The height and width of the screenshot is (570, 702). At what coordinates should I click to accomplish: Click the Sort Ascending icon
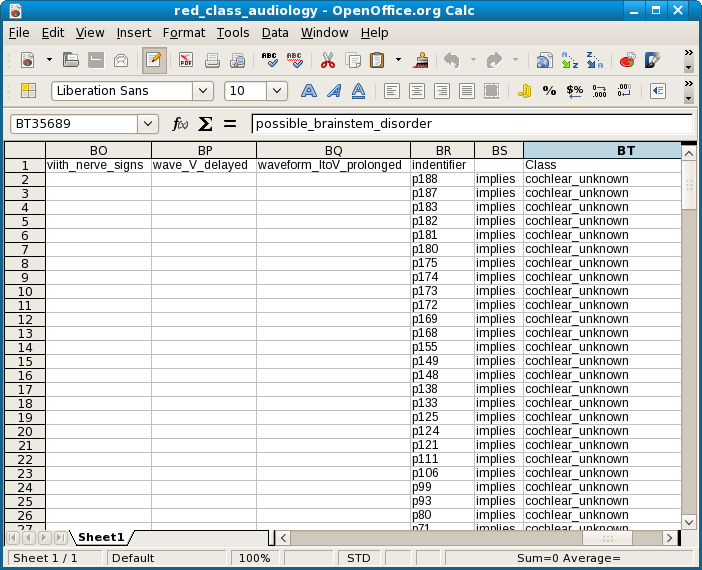click(x=569, y=60)
